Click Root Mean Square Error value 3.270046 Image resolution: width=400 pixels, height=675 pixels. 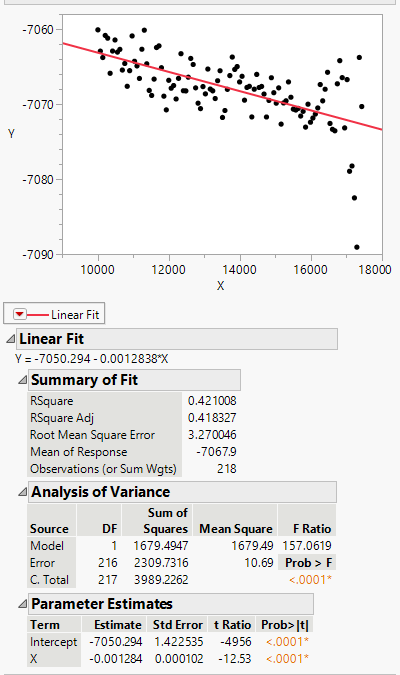(212, 435)
